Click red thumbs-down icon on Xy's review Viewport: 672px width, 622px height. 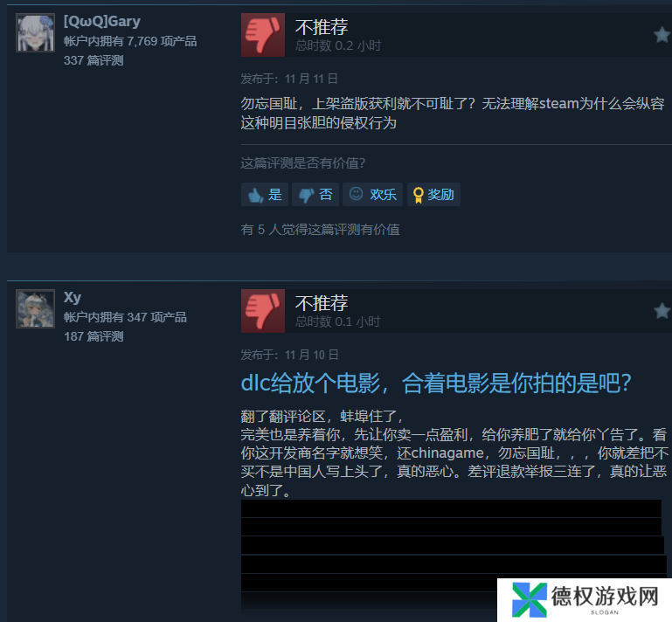point(263,311)
